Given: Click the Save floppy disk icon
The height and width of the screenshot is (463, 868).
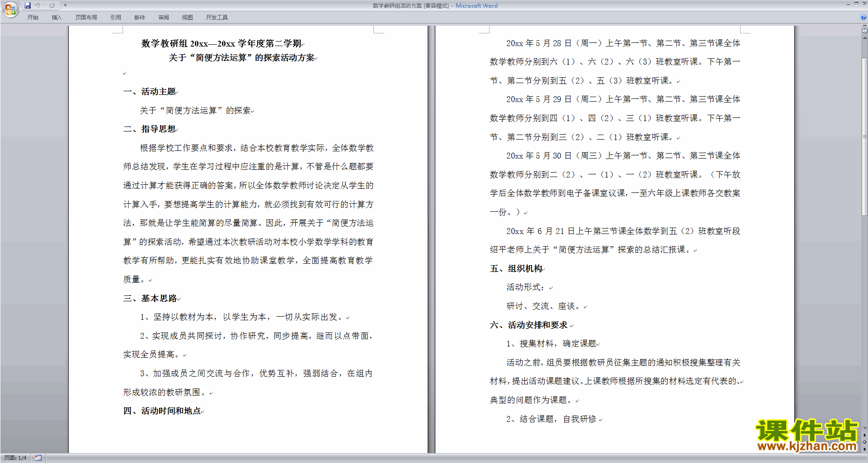Looking at the screenshot, I should (28, 5).
